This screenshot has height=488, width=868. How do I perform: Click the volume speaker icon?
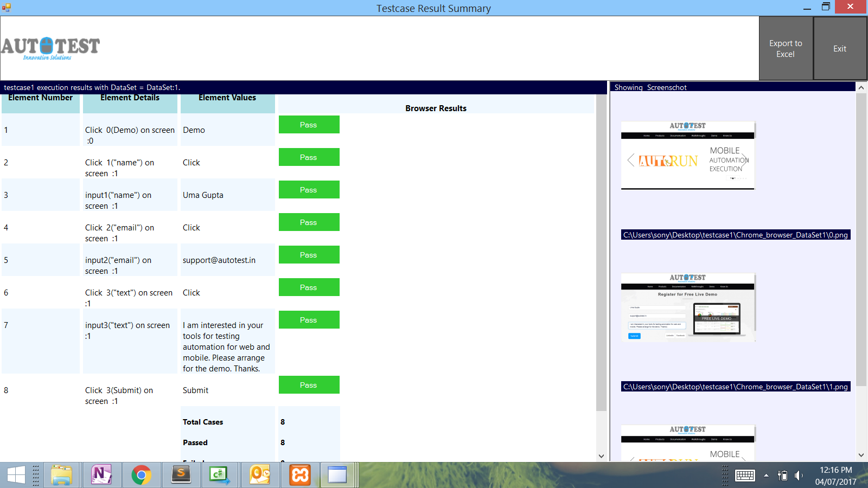tap(798, 476)
